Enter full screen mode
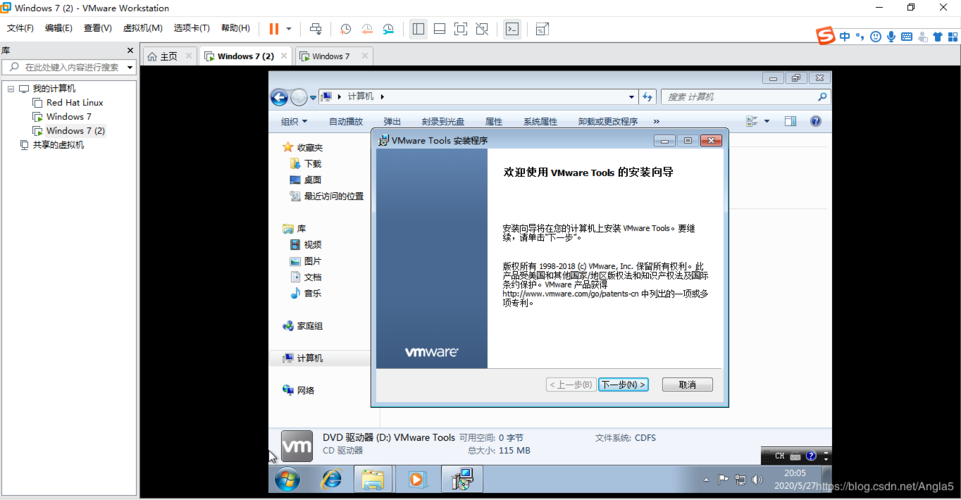This screenshot has height=500, width=961. pyautogui.click(x=460, y=29)
